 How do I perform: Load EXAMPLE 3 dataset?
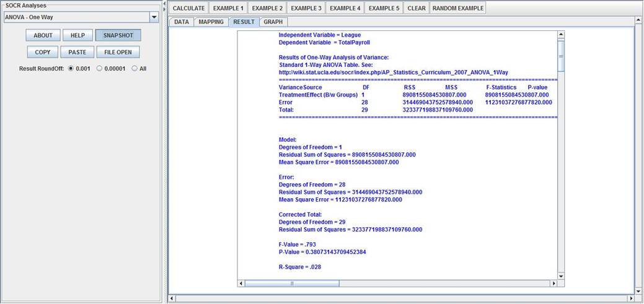pos(306,8)
